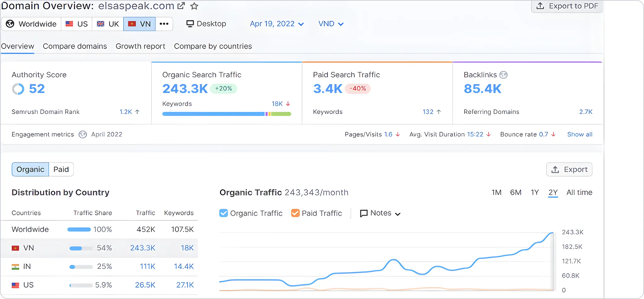Switch to the Growth report tab
644x299 pixels.
tap(140, 46)
